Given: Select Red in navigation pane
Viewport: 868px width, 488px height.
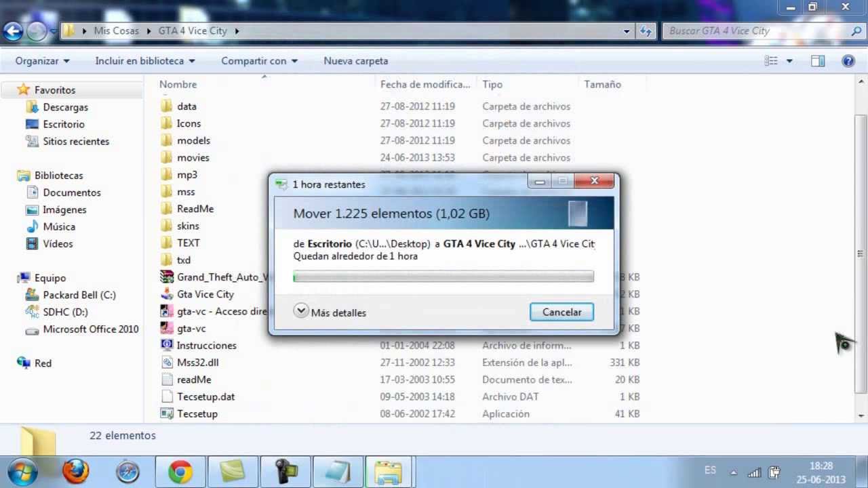Looking at the screenshot, I should [43, 363].
